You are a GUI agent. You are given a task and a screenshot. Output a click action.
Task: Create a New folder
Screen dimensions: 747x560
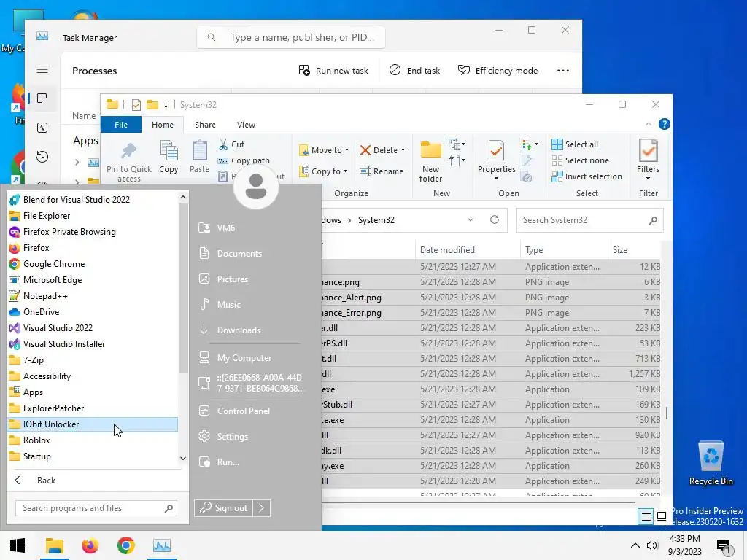click(430, 161)
